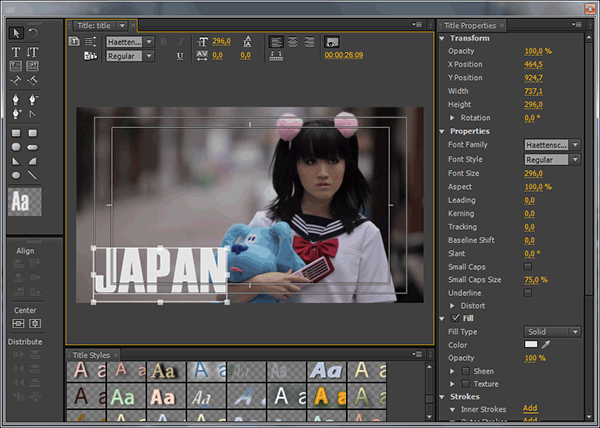Select the Wedge shape tool
Image resolution: width=600 pixels, height=428 pixels.
16,161
